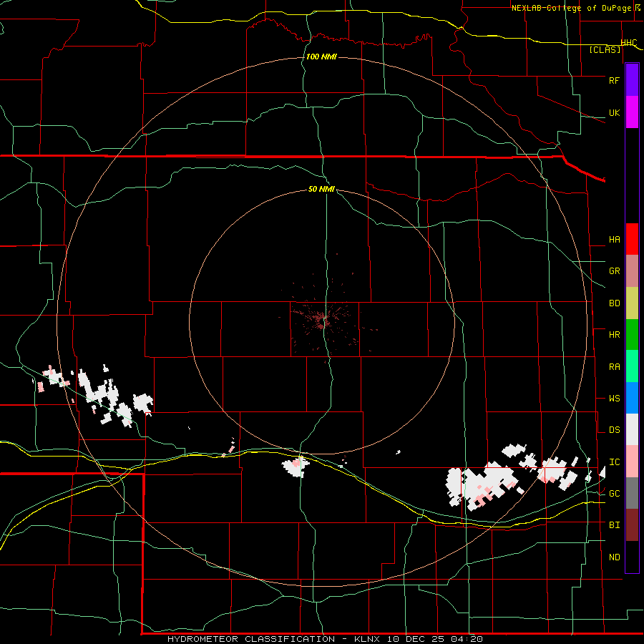
Task: Click the white DS legend color block
Action: (632, 429)
